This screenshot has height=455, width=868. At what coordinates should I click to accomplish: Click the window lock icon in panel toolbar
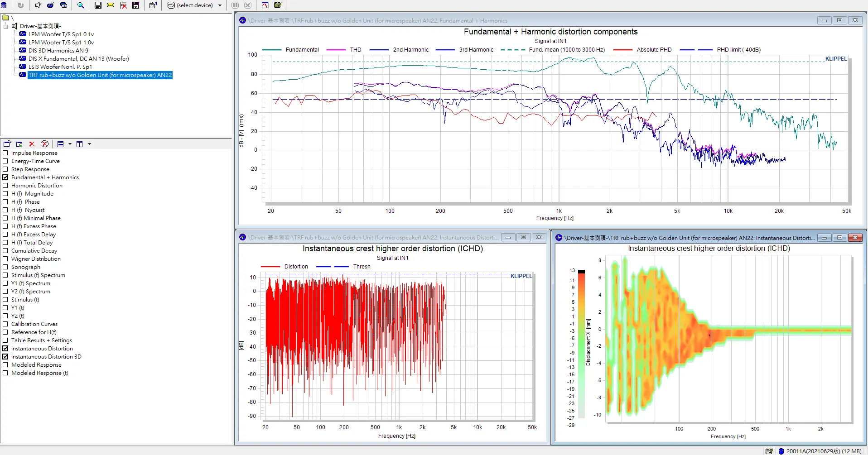coord(19,144)
